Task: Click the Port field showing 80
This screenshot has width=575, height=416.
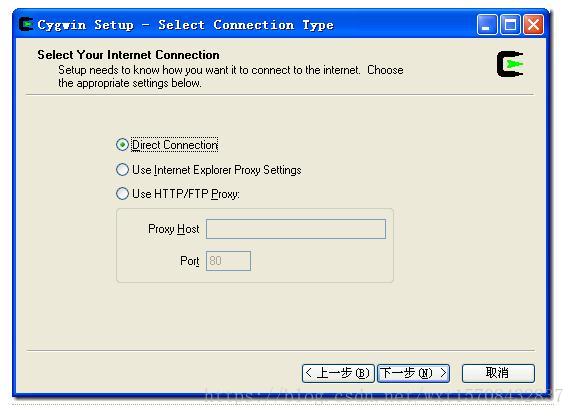Action: [228, 261]
